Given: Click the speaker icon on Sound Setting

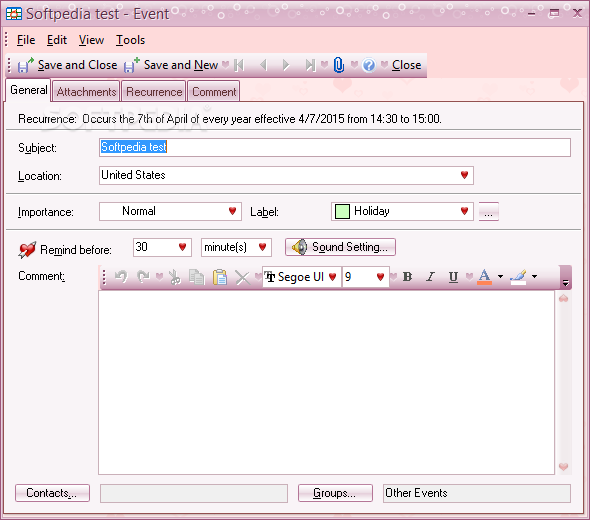Looking at the screenshot, I should (x=300, y=247).
